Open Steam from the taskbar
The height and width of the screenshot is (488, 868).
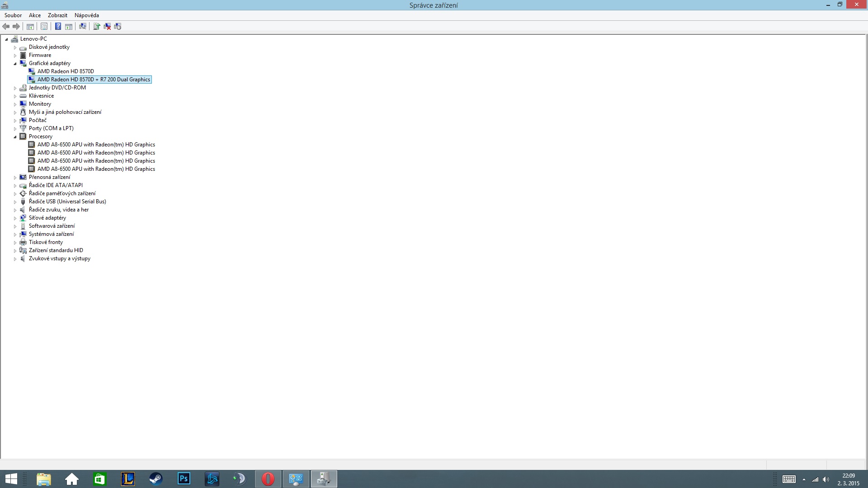(x=156, y=479)
